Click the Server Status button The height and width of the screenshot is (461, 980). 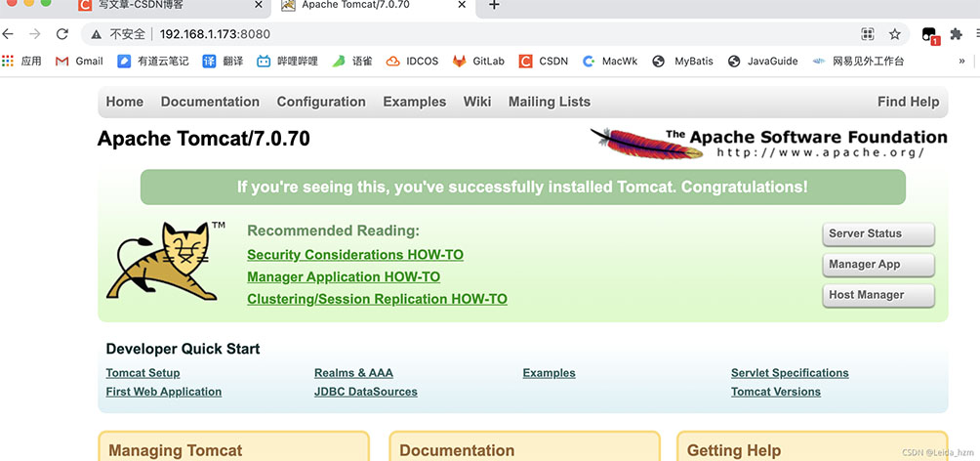[x=878, y=234]
